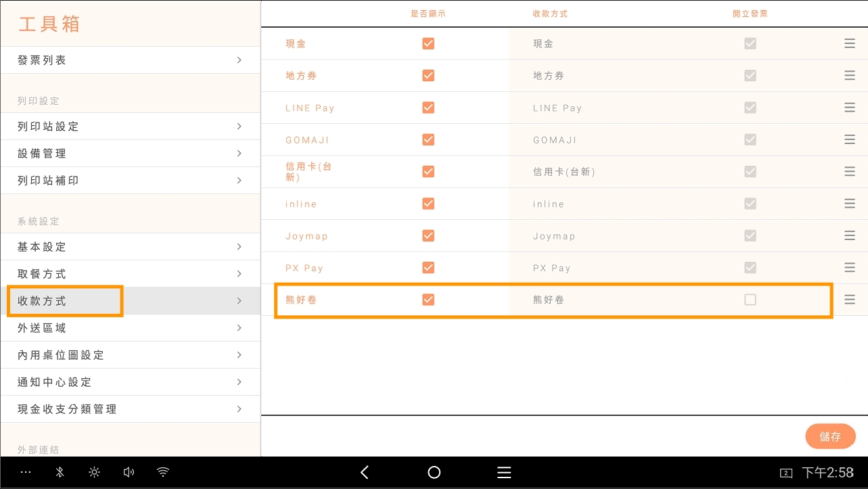Tap the Bluetooth icon in system bar
The height and width of the screenshot is (489, 868).
click(60, 473)
